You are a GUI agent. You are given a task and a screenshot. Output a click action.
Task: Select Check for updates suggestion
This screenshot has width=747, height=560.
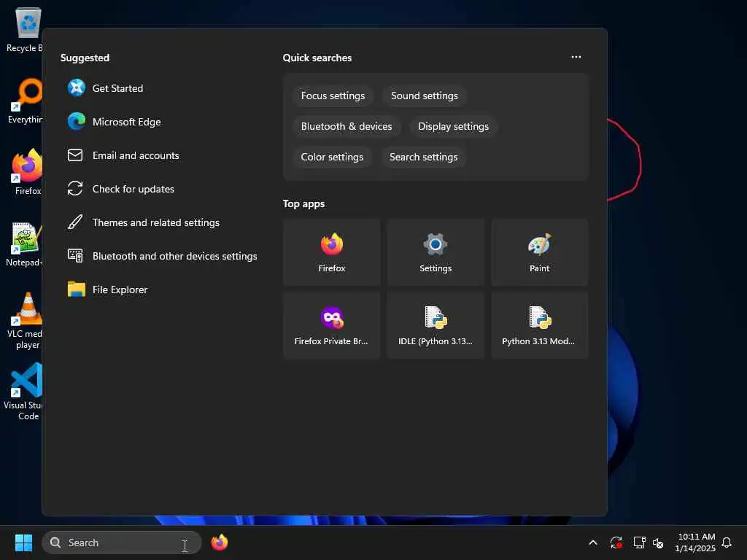tap(121, 189)
